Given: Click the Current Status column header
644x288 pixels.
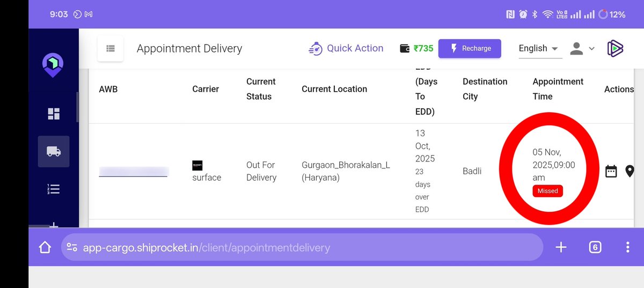Looking at the screenshot, I should [261, 89].
